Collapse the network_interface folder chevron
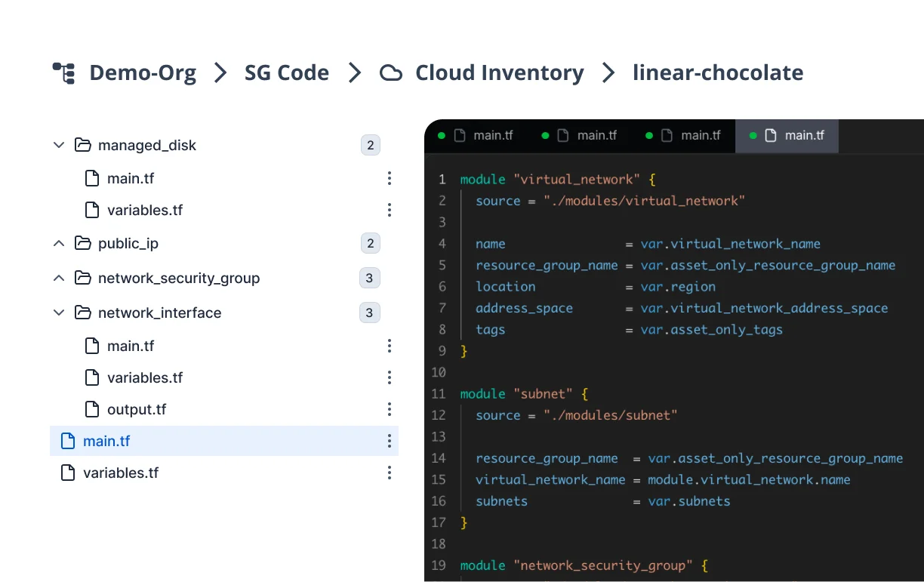 [59, 313]
